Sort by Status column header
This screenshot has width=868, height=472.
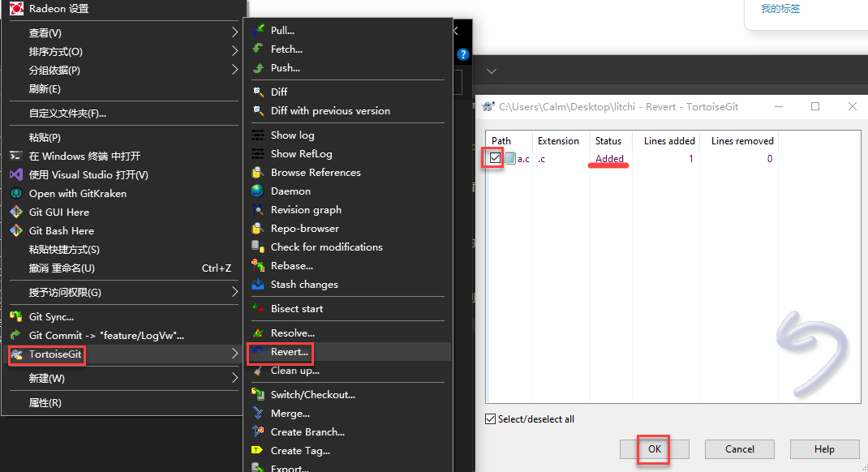tap(611, 140)
